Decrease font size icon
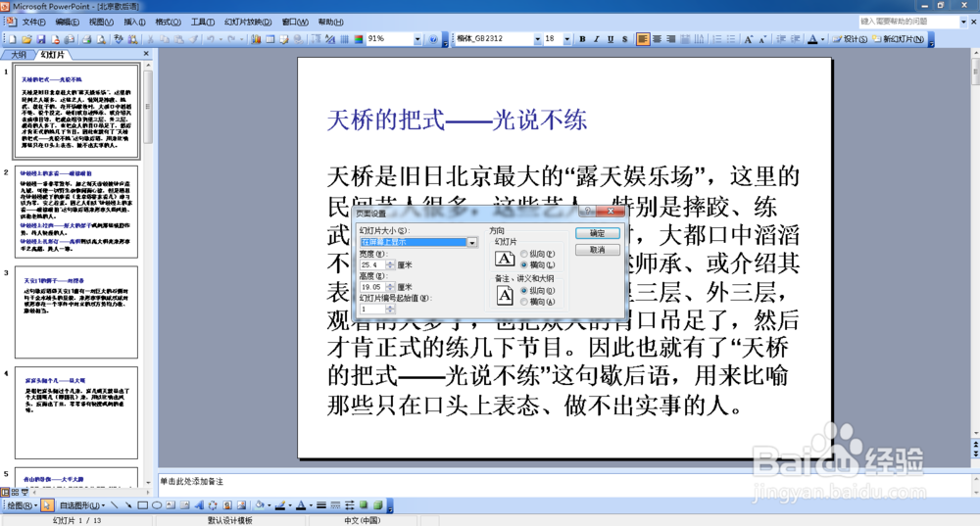980x526 pixels. tap(762, 39)
